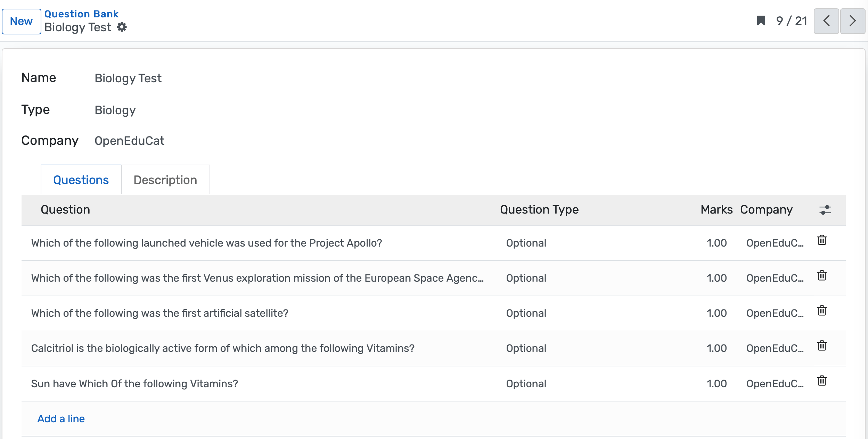Open the optional columns selector icon
This screenshot has height=439, width=868.
825,210
